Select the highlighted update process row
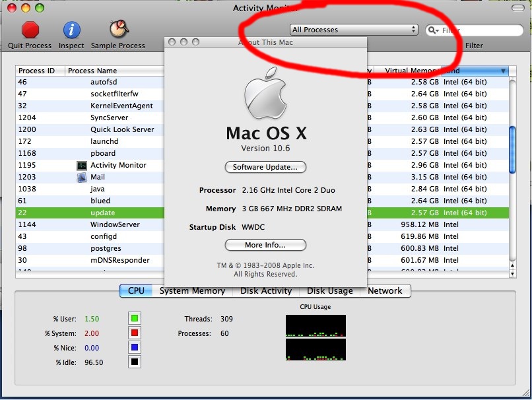The width and height of the screenshot is (532, 400). (x=262, y=213)
